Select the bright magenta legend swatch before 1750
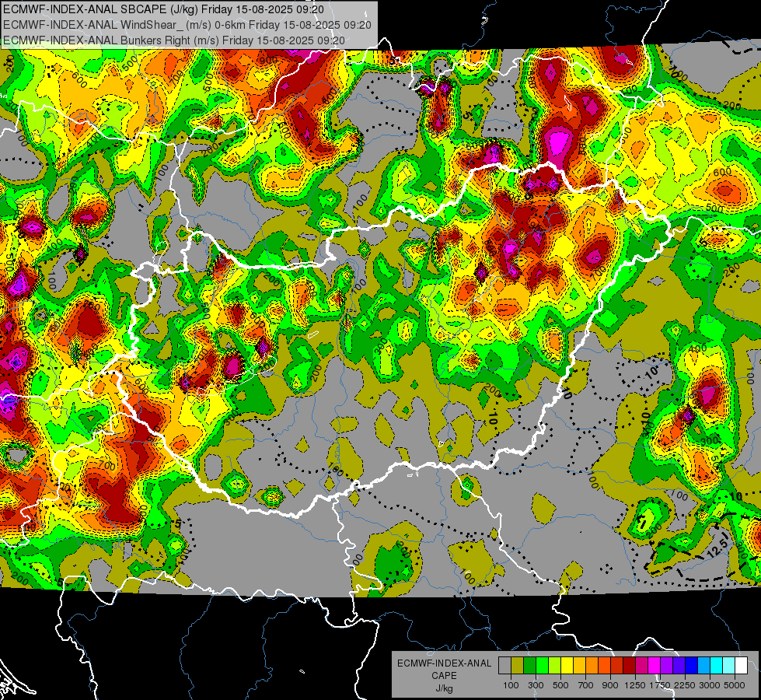The image size is (761, 700). pos(655,665)
